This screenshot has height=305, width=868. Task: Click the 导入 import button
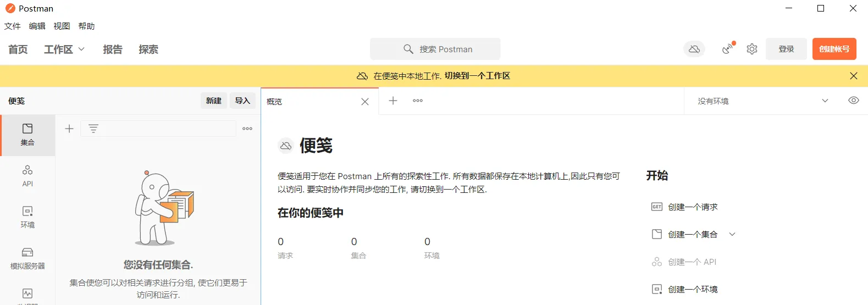point(242,101)
